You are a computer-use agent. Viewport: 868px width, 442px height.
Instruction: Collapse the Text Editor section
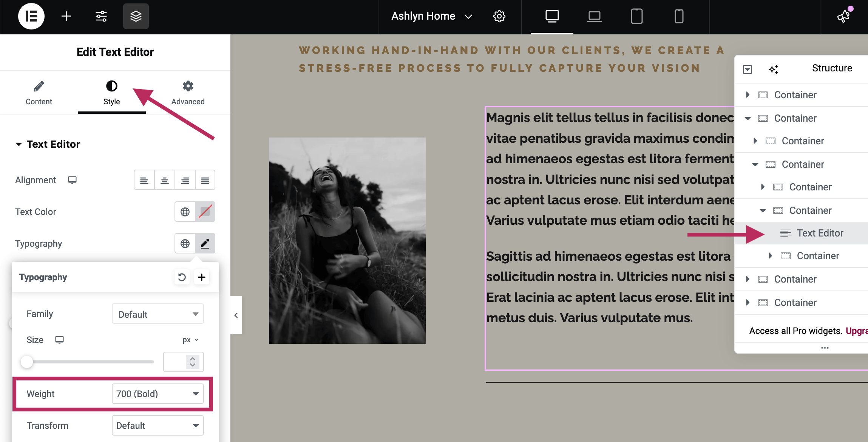point(19,144)
